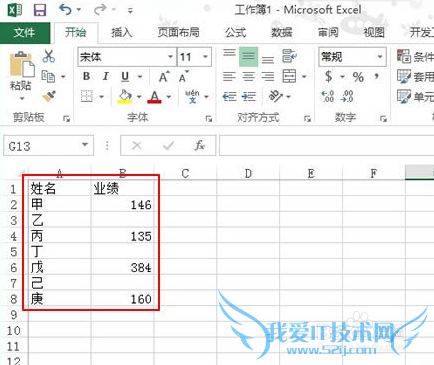Click the text Orientation icon

[276, 97]
